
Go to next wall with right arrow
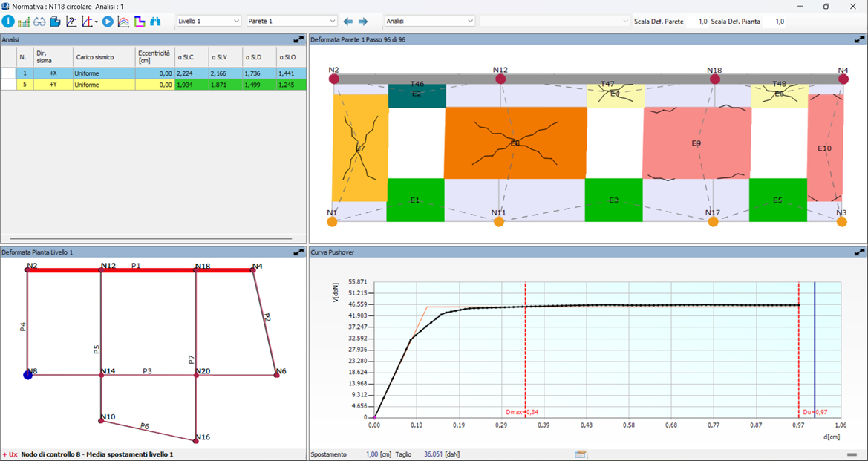click(x=363, y=22)
